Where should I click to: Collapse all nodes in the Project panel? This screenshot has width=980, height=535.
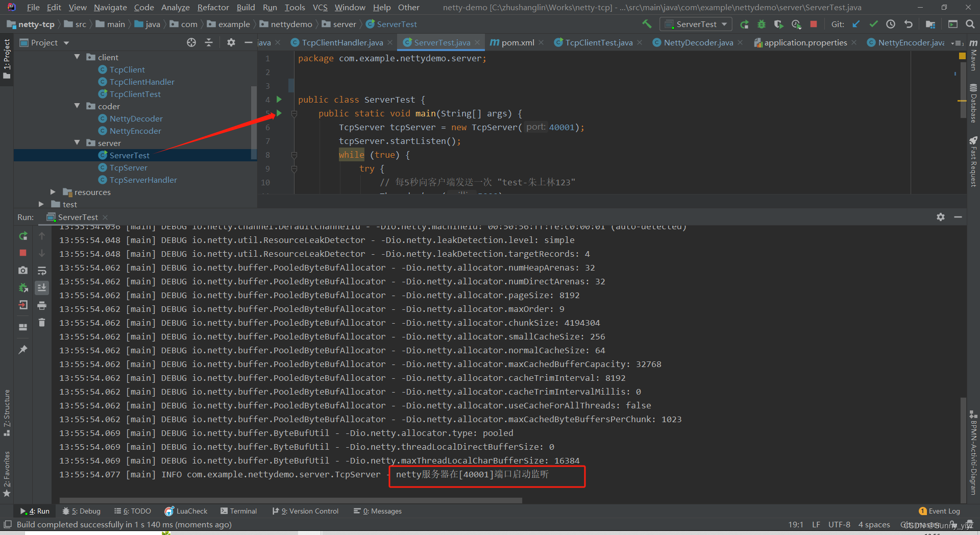click(209, 42)
